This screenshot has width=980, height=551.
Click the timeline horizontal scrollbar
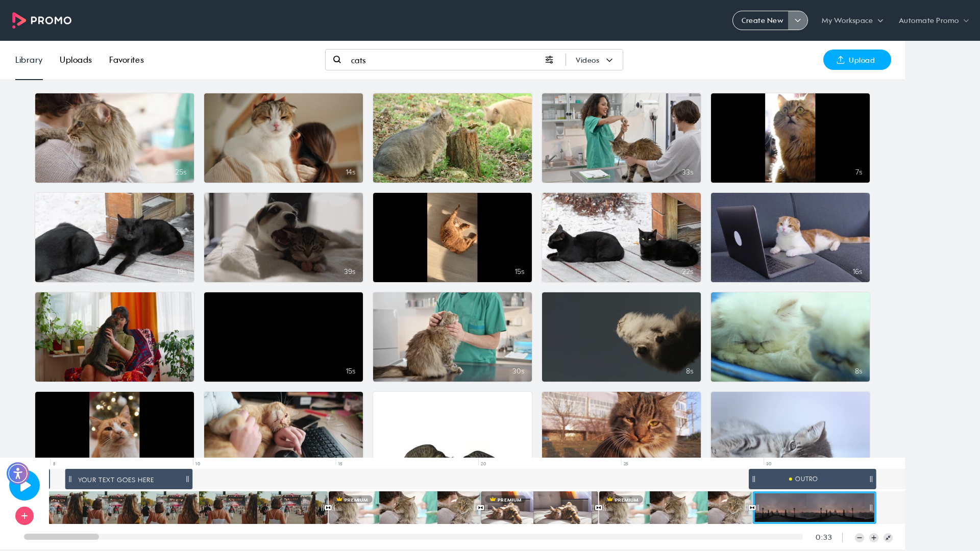413,537
